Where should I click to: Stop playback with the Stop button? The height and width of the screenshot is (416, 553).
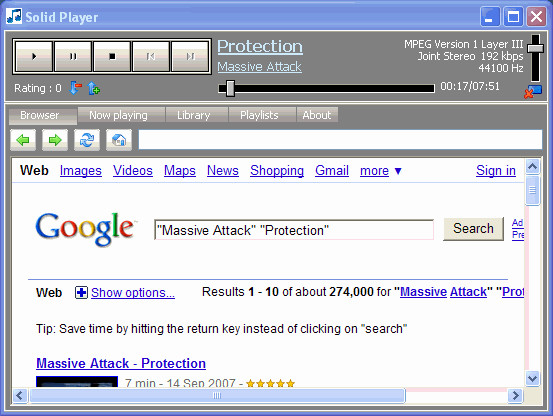(112, 56)
